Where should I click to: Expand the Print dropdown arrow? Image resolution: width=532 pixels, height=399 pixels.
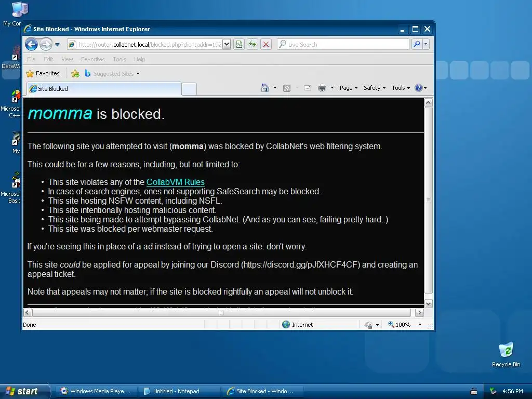[x=332, y=88]
